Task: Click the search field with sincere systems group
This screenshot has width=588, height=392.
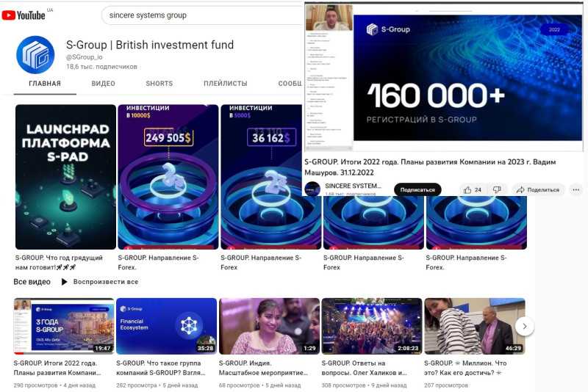Action: point(203,15)
